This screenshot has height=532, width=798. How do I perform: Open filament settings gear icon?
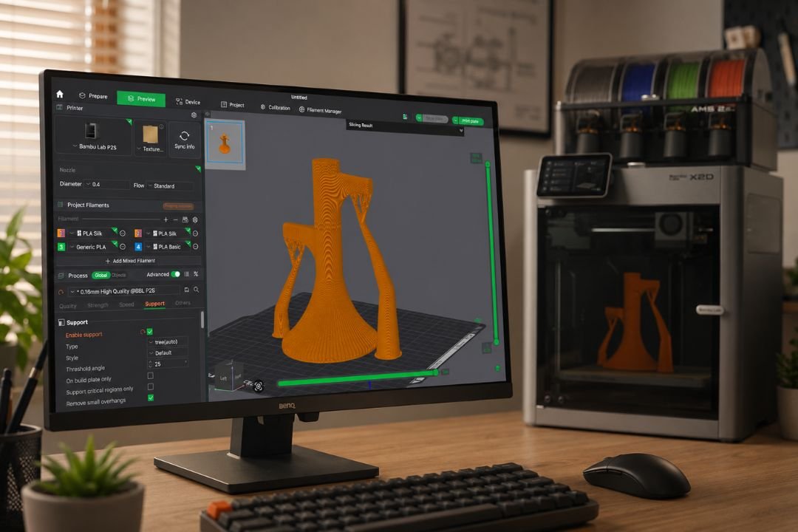point(195,220)
